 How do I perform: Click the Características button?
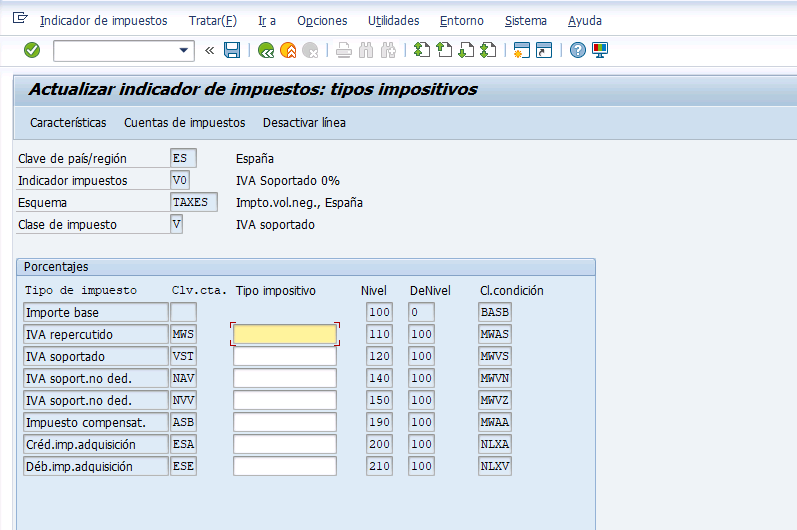coord(68,122)
